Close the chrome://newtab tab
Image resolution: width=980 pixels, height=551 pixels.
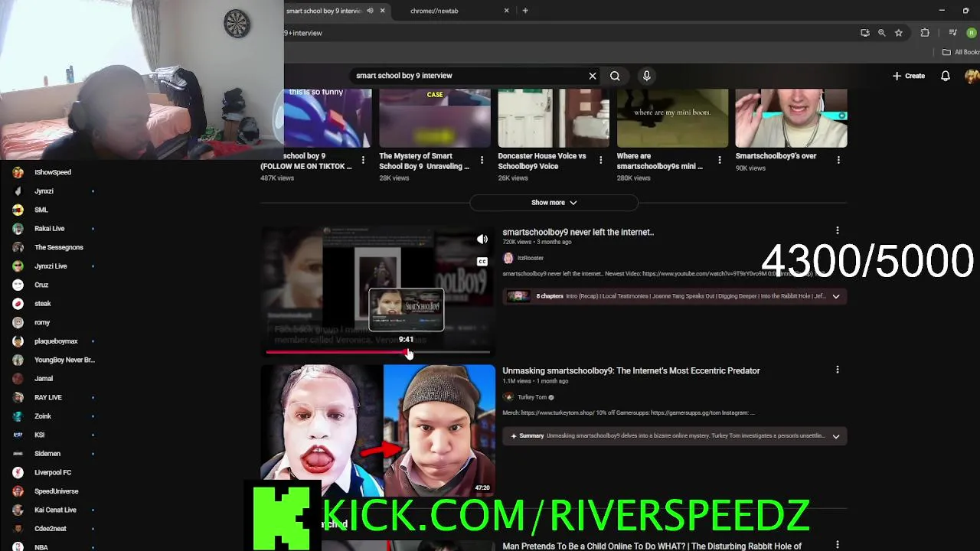coord(506,11)
